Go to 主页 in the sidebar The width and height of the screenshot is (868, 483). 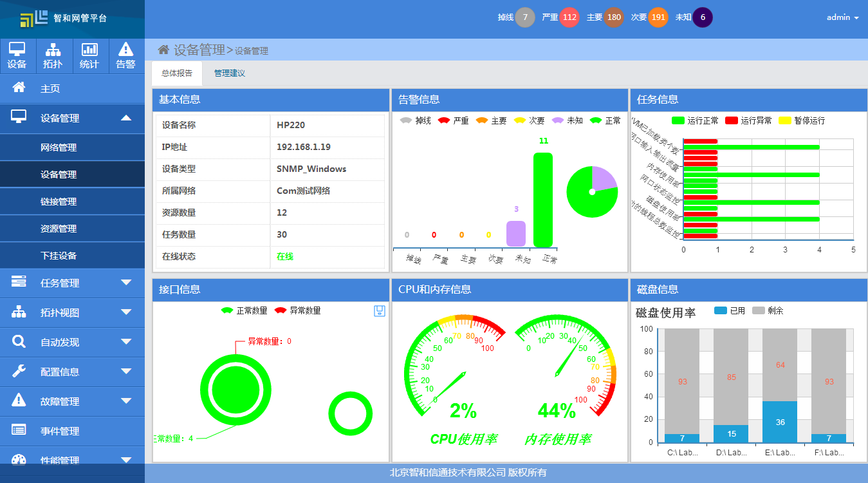[x=50, y=88]
